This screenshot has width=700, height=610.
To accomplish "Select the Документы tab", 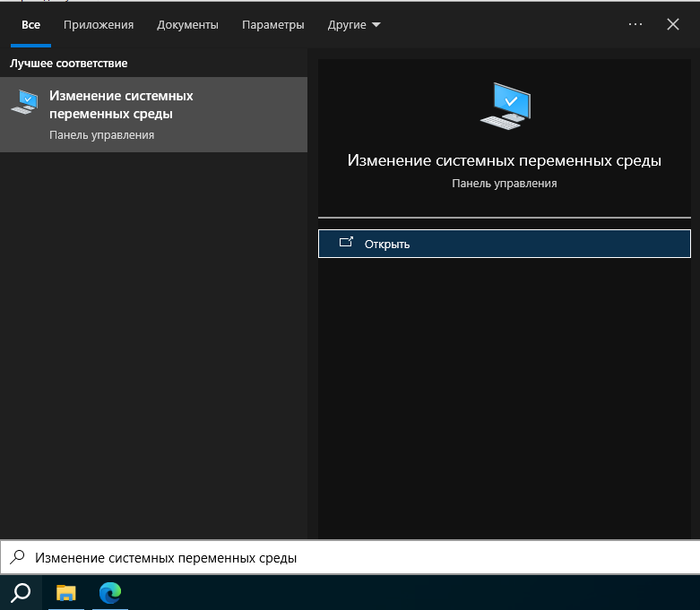I will pyautogui.click(x=187, y=25).
